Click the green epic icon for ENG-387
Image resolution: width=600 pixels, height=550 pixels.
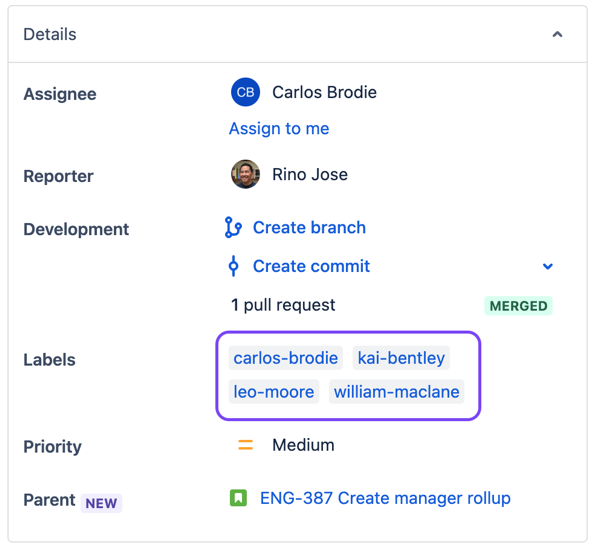click(238, 498)
